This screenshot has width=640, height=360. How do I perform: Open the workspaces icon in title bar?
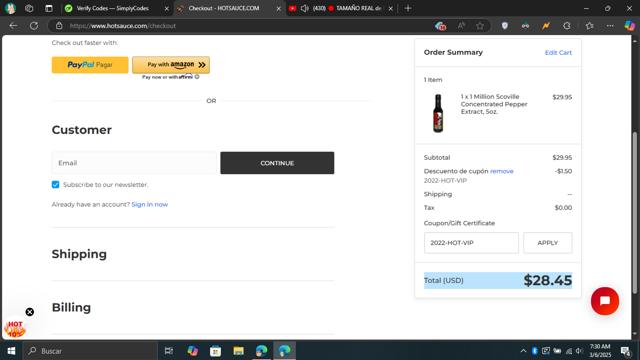[29, 8]
